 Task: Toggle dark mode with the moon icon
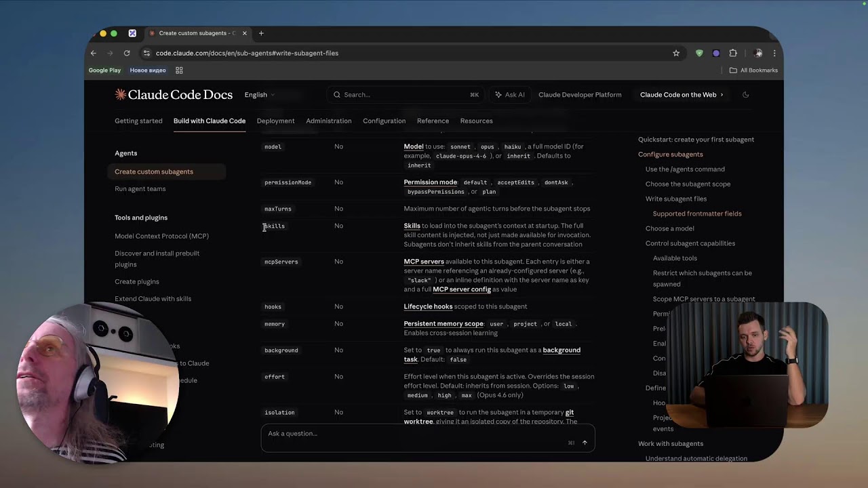click(x=745, y=95)
